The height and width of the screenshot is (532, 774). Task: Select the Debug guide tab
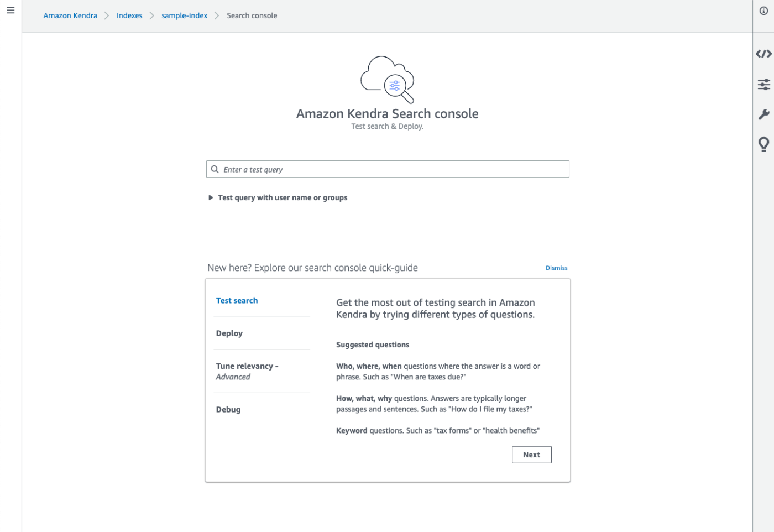pos(228,409)
